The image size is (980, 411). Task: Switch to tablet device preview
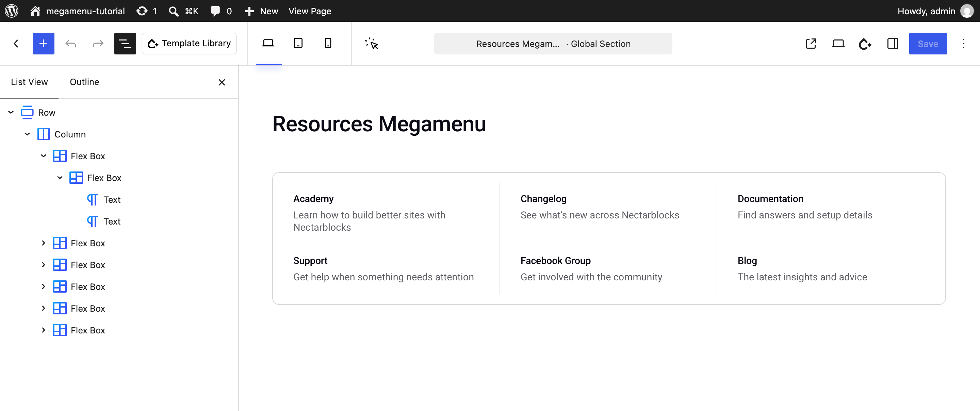pyautogui.click(x=298, y=44)
